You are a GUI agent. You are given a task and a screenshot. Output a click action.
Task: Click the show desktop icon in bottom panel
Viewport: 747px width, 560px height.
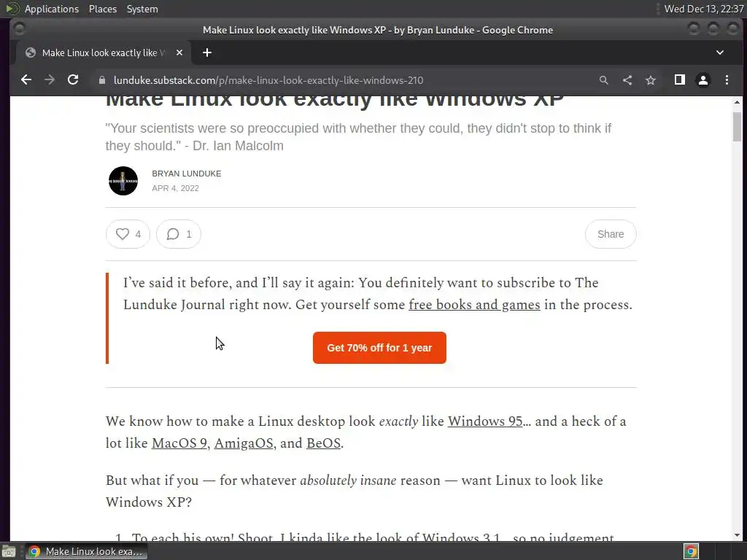9,551
